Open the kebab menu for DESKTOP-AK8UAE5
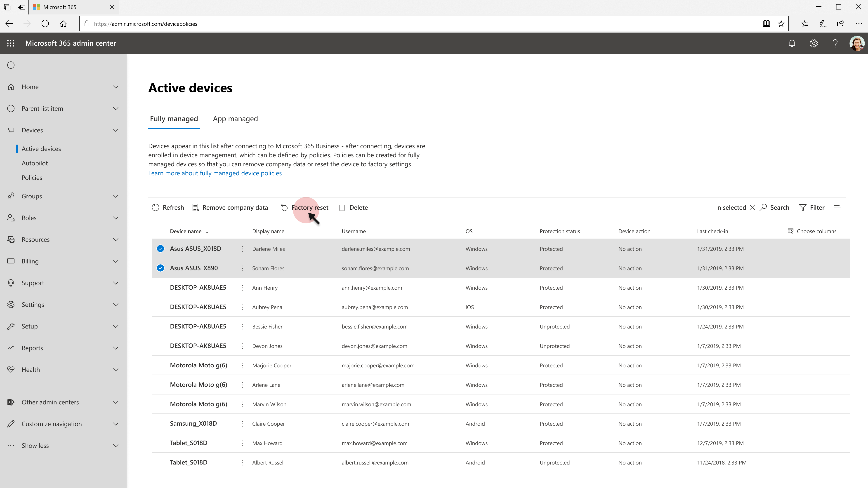The image size is (868, 488). [243, 288]
